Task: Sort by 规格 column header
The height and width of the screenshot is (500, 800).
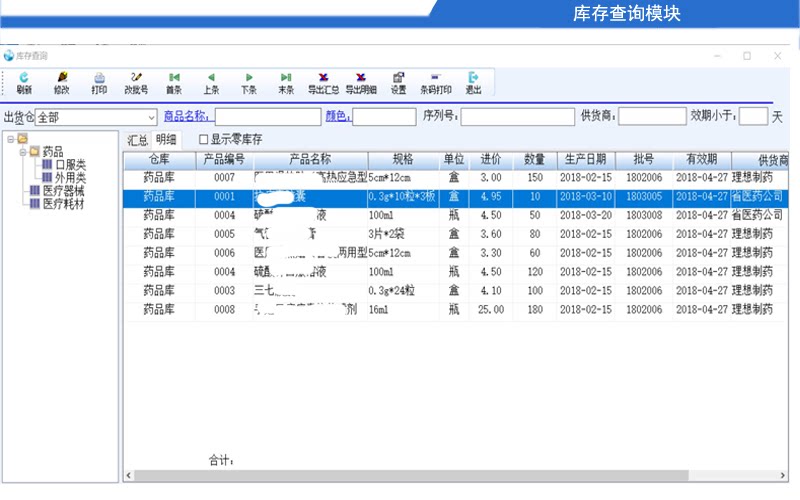Action: [403, 160]
